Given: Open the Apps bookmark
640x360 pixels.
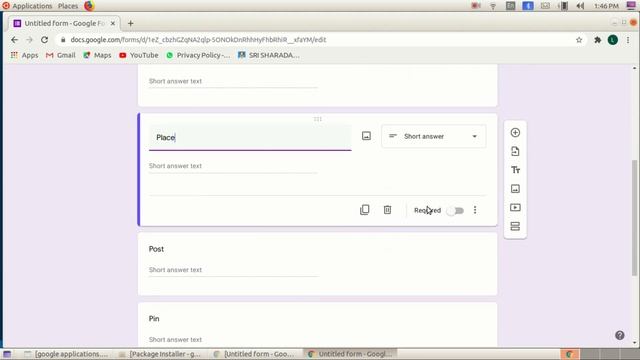Looking at the screenshot, I should (24, 55).
